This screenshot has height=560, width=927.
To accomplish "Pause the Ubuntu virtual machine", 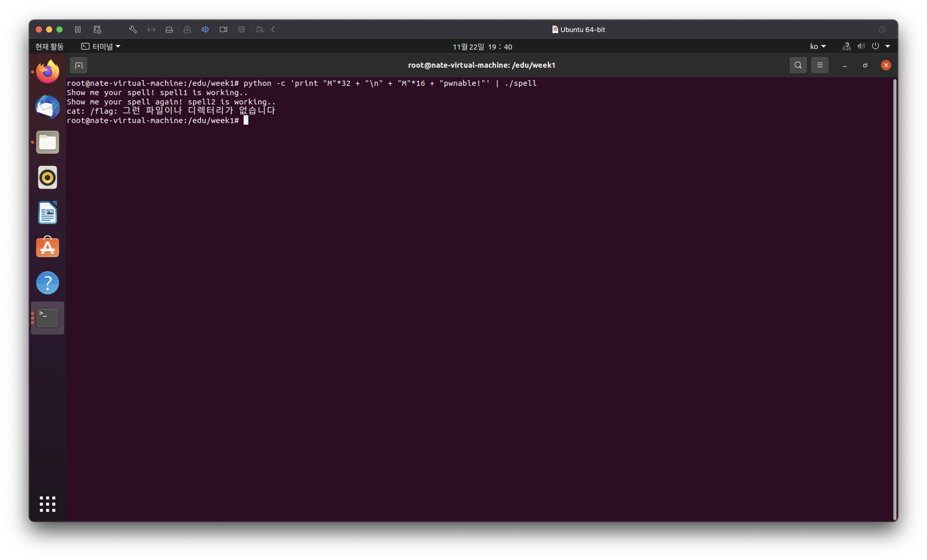I will 78,29.
